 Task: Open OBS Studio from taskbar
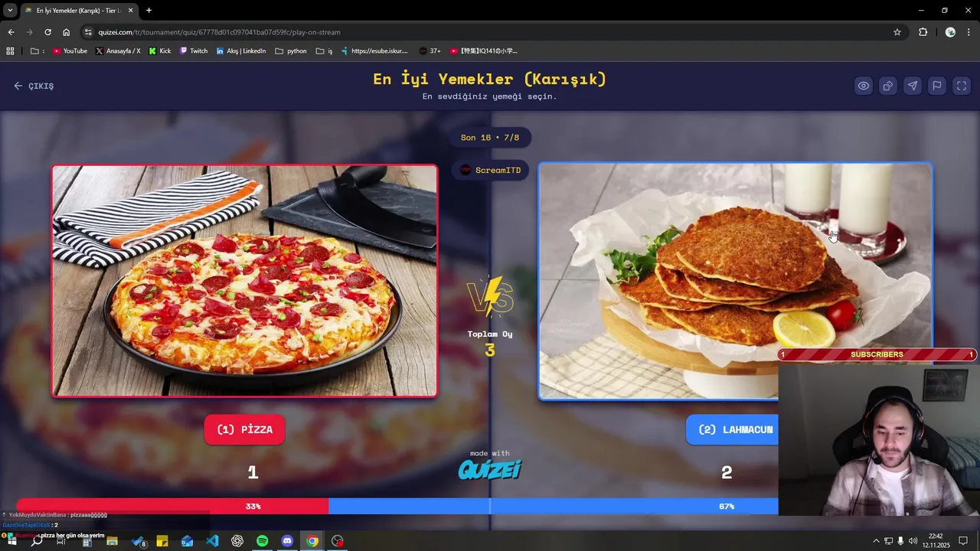[338, 541]
